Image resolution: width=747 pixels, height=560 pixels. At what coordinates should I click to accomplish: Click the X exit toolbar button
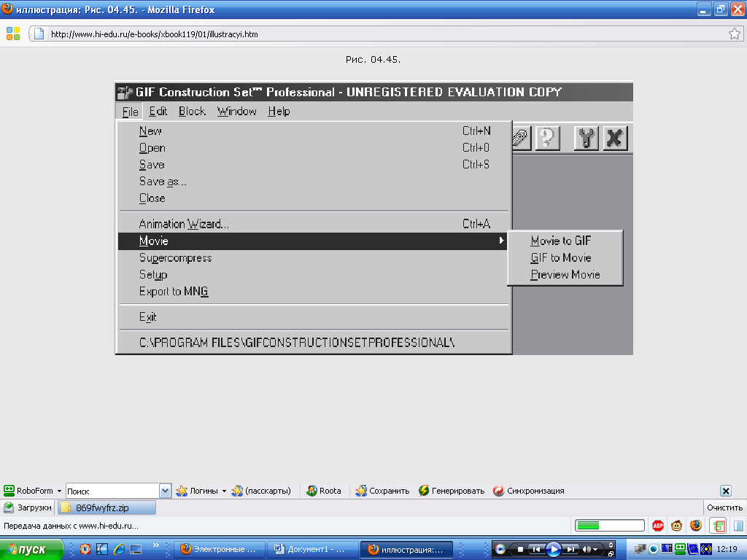(615, 138)
